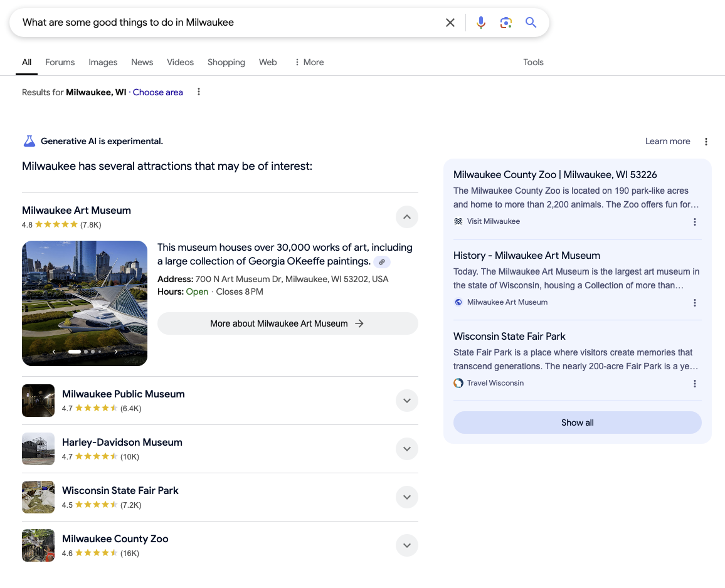Open the three-dot menu on the Wisconsin State Fair Park card
The width and height of the screenshot is (725, 588).
[695, 383]
